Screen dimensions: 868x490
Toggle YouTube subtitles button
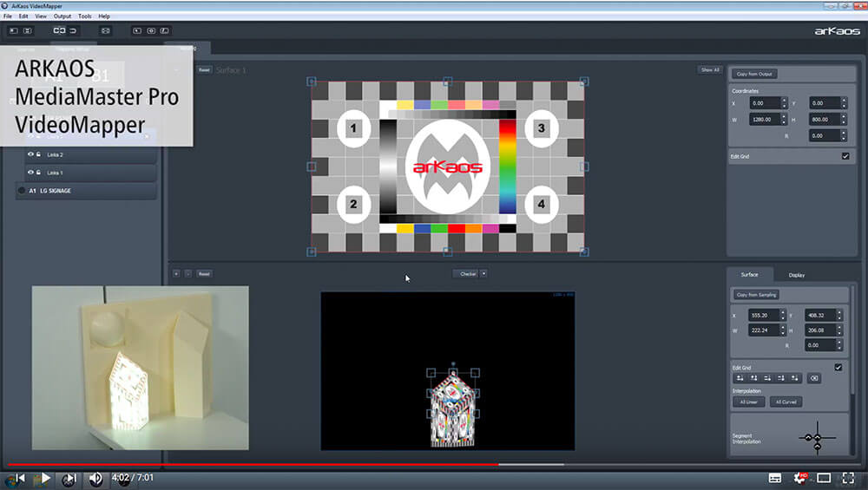tap(775, 478)
